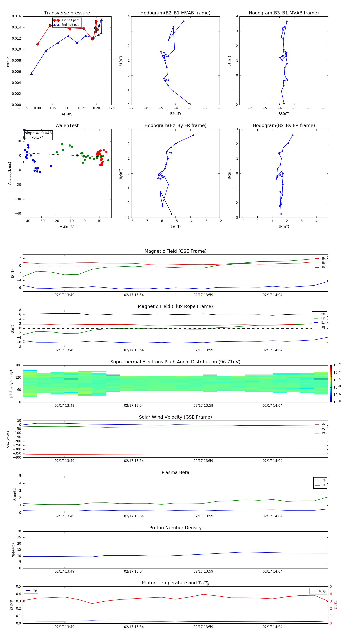Click the 'r = -0.174' annotation text
This screenshot has width=351, height=644.
click(35, 137)
